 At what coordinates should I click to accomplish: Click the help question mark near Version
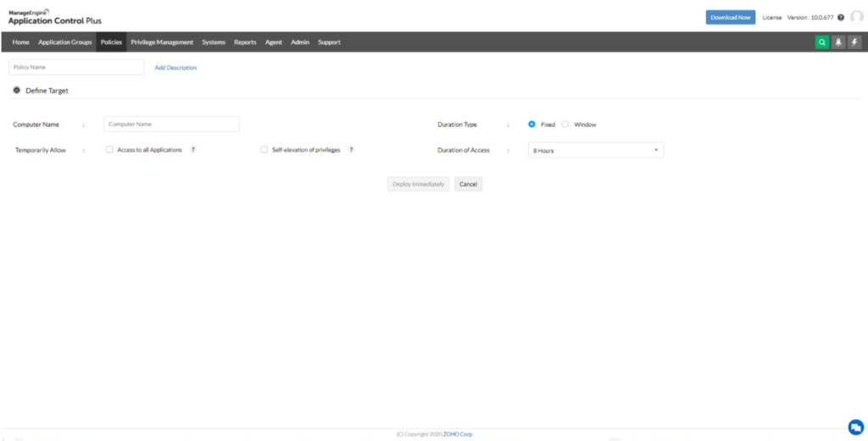[841, 18]
